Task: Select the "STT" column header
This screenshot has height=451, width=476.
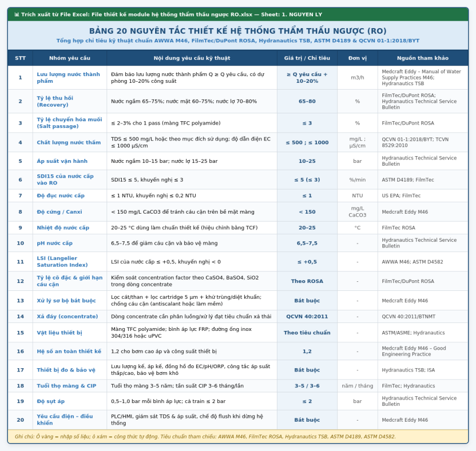Action: click(x=20, y=58)
